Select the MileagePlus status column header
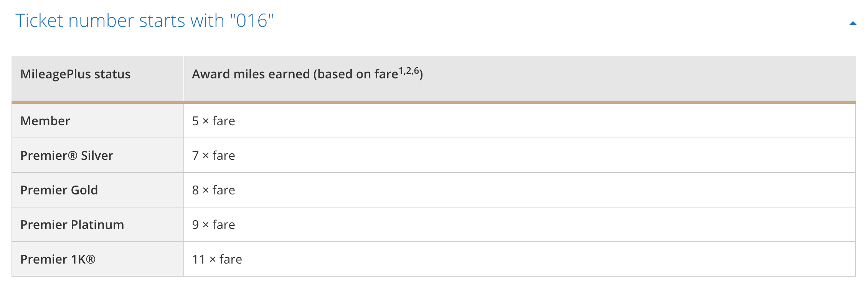868x292 pixels. (75, 74)
